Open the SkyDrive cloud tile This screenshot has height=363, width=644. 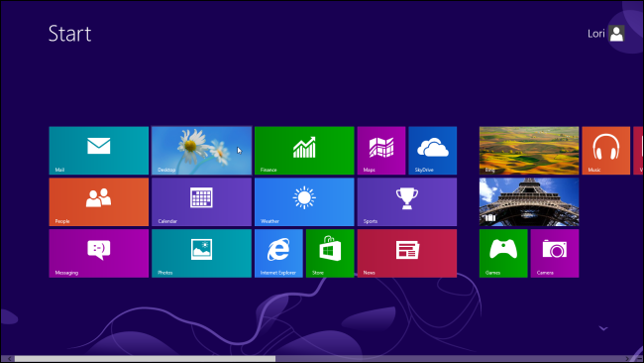433,151
